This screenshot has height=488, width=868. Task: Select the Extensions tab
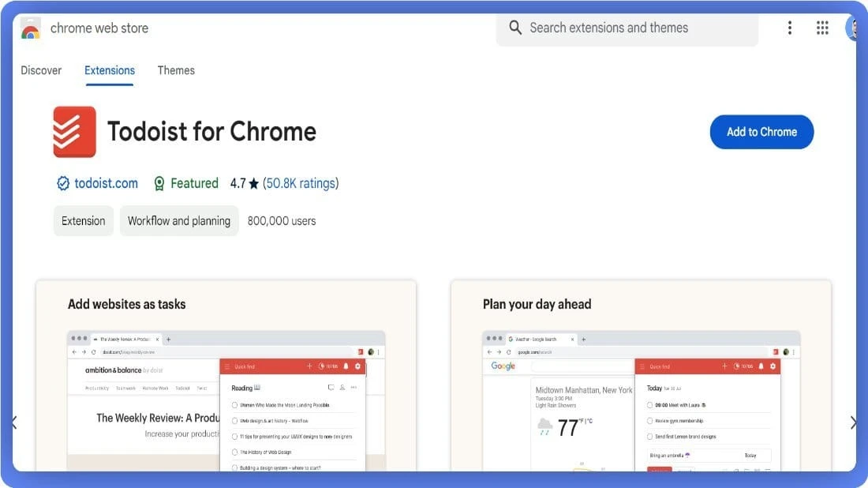[x=110, y=70]
